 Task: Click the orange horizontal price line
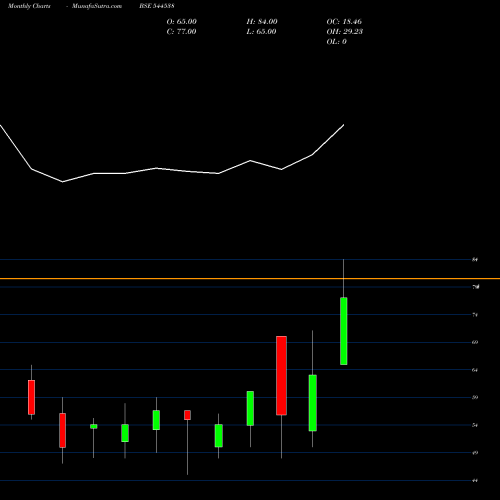(x=250, y=278)
